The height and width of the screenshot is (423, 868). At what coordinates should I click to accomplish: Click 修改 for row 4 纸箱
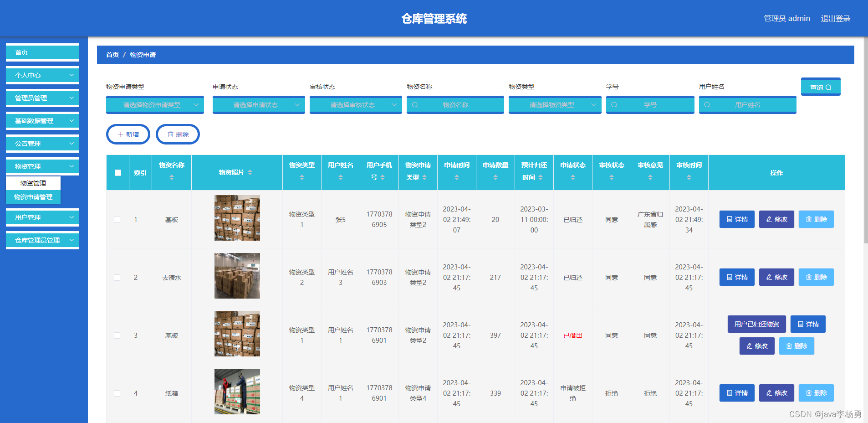click(x=776, y=393)
